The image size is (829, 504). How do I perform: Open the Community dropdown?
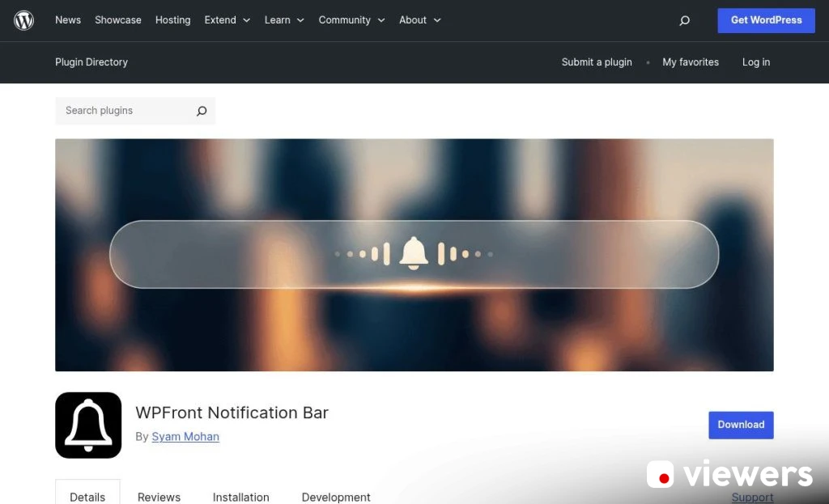point(345,20)
